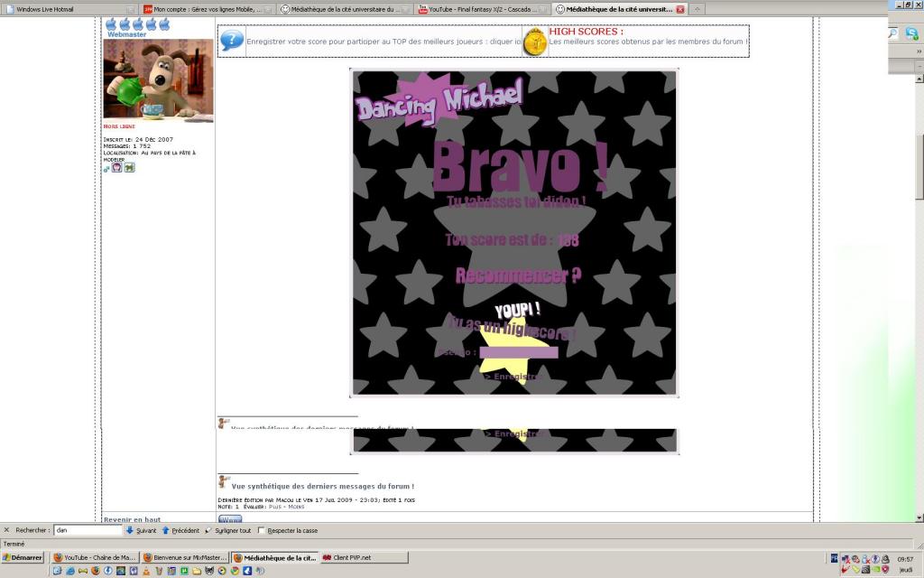Close the find bar
Image resolution: width=924 pixels, height=578 pixels.
6,530
